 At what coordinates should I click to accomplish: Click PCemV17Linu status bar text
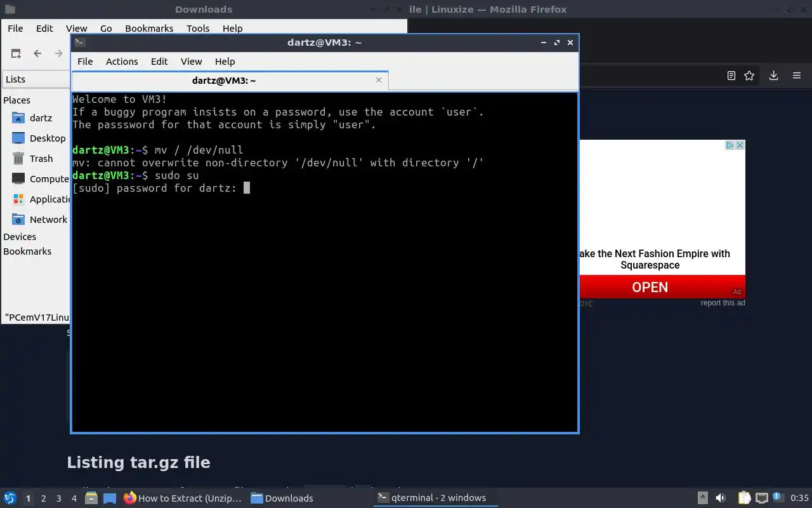click(x=37, y=317)
